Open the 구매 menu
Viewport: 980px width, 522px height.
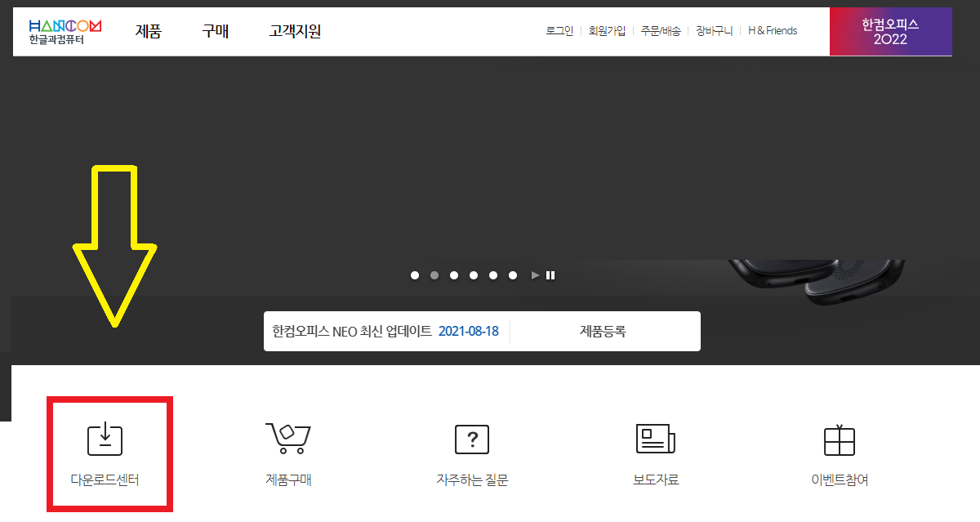[216, 32]
